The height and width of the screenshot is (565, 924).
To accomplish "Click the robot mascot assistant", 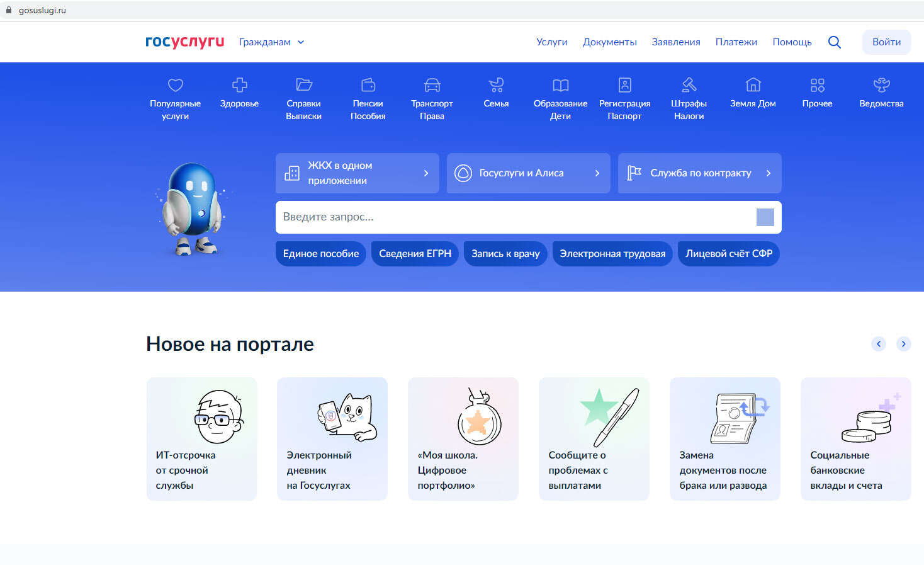I will pos(194,208).
